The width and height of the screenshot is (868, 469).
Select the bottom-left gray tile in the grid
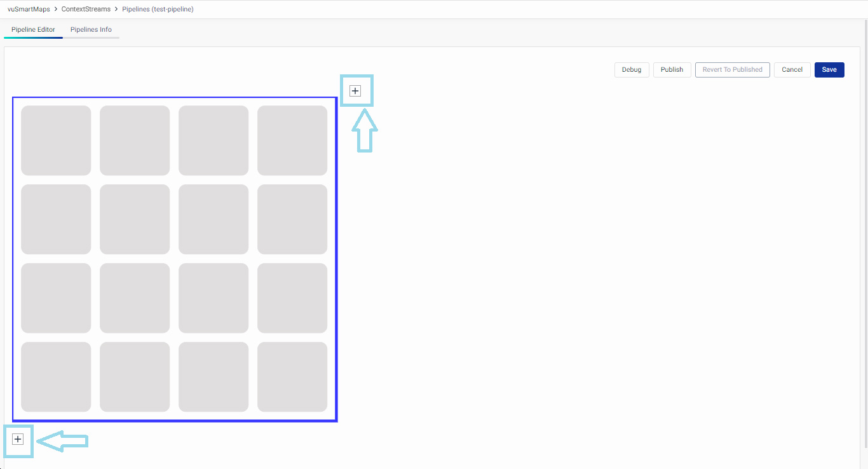pos(56,377)
